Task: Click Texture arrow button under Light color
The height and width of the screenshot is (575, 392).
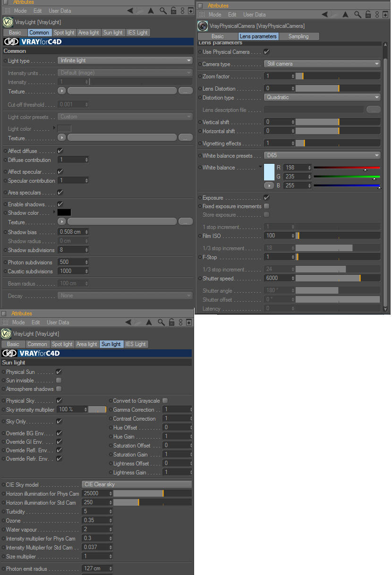Action: (x=62, y=137)
